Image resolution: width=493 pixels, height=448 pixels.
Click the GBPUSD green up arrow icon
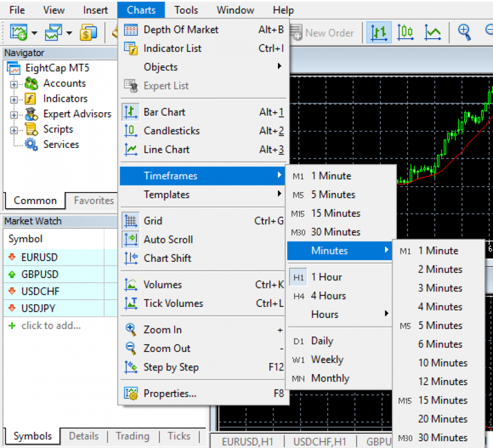[x=12, y=274]
